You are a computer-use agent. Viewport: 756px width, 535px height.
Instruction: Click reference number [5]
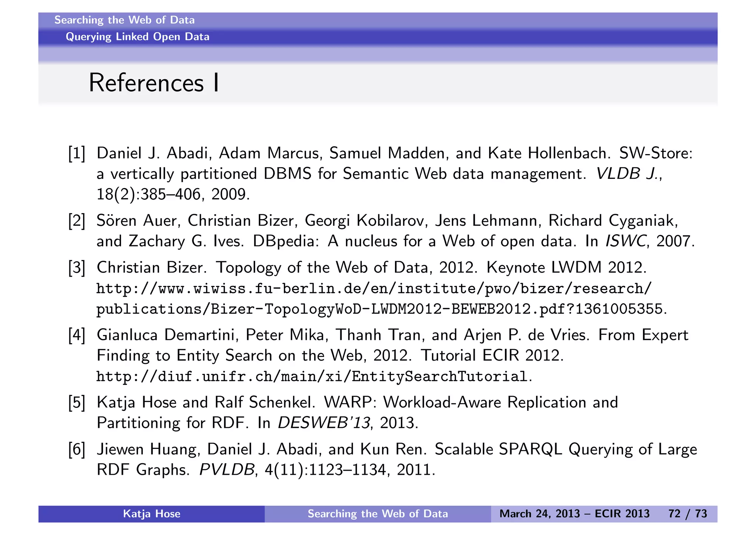click(77, 403)
